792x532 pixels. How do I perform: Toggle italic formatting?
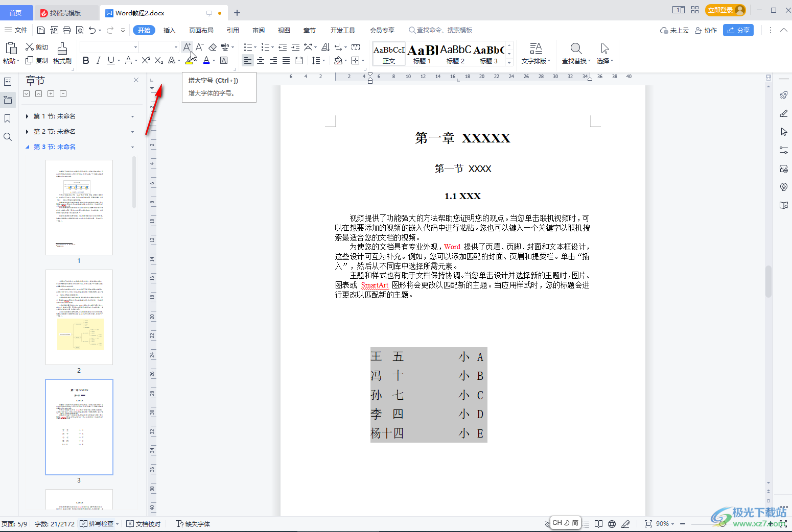pyautogui.click(x=99, y=60)
